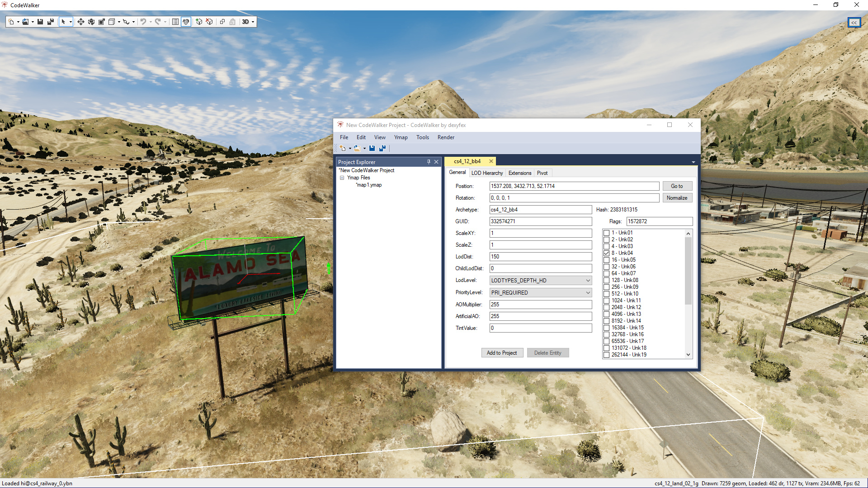Select the Rotate tool in toolbar
The image size is (868, 488).
pyautogui.click(x=91, y=22)
